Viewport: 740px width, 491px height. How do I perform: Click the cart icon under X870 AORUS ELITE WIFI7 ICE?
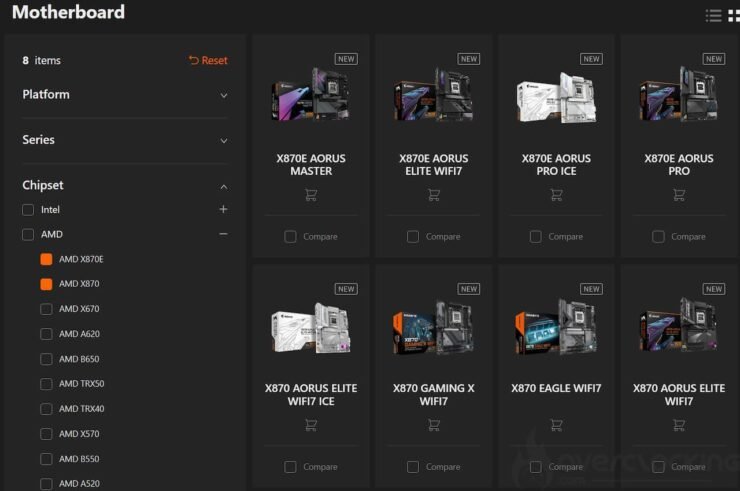(x=311, y=425)
